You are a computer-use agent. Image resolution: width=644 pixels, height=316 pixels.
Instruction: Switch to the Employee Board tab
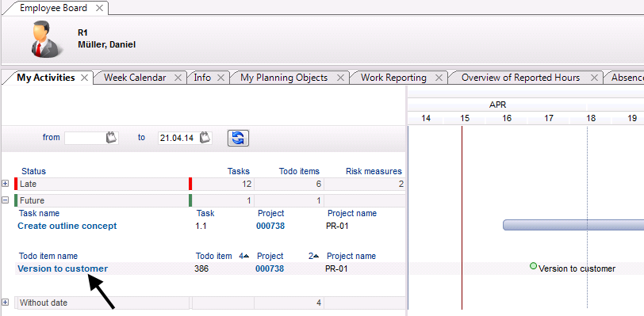53,8
